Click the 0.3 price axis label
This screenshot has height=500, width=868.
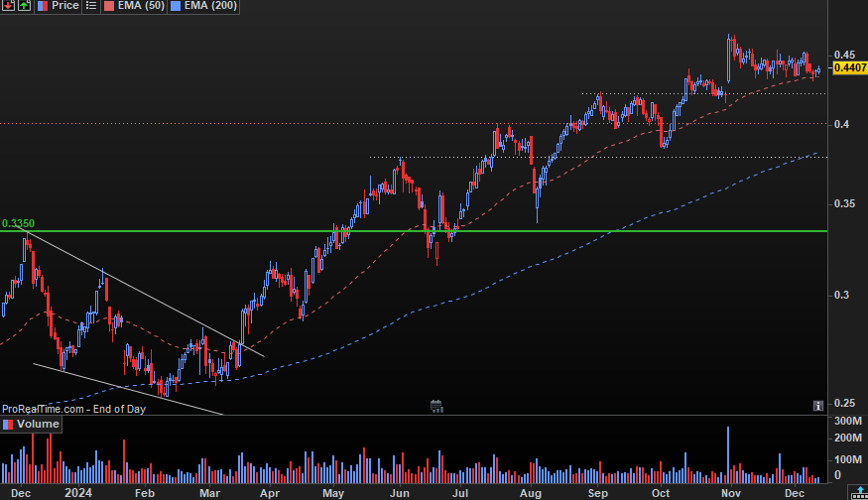[841, 295]
